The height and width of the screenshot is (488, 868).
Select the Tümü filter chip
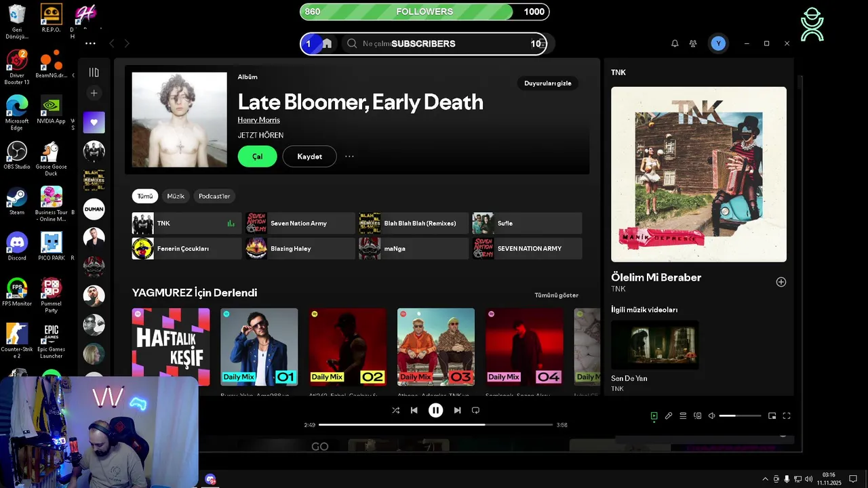tap(145, 196)
